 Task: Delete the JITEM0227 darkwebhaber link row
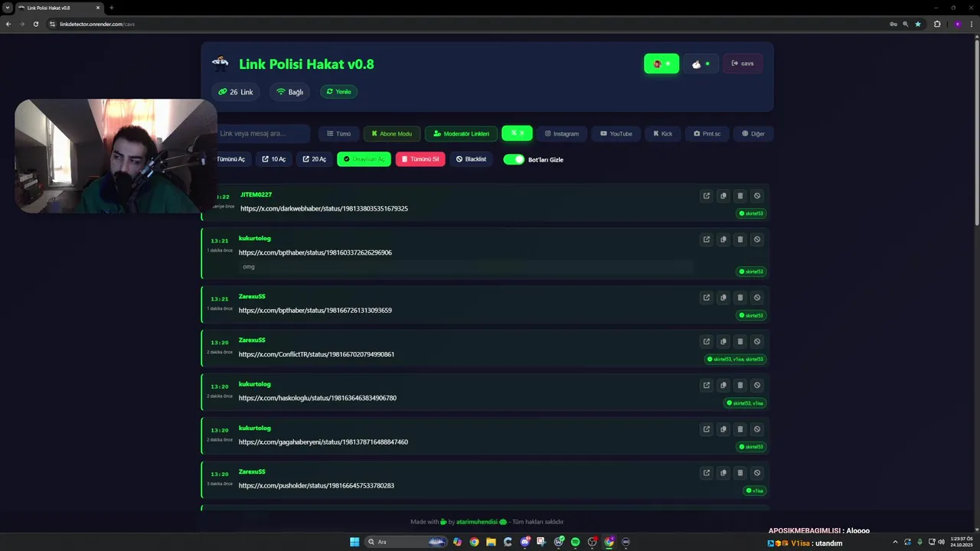click(x=740, y=196)
